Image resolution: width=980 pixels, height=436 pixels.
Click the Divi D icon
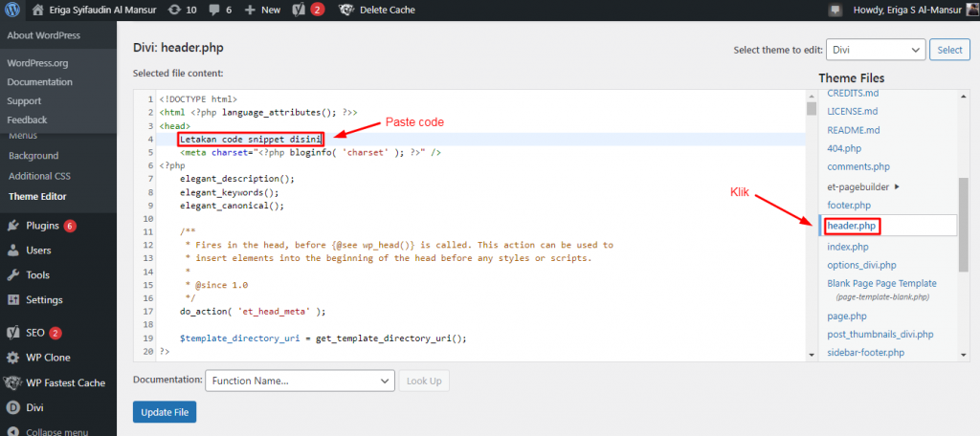[13, 408]
